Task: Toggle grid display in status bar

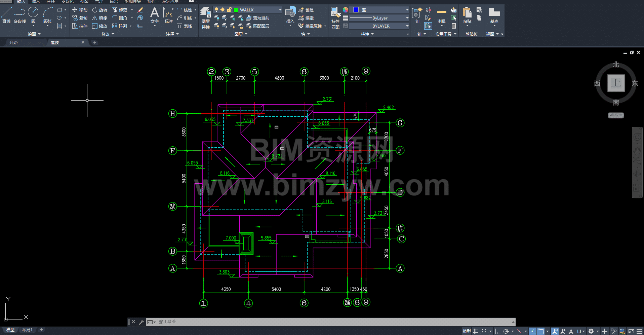Action: click(x=476, y=331)
